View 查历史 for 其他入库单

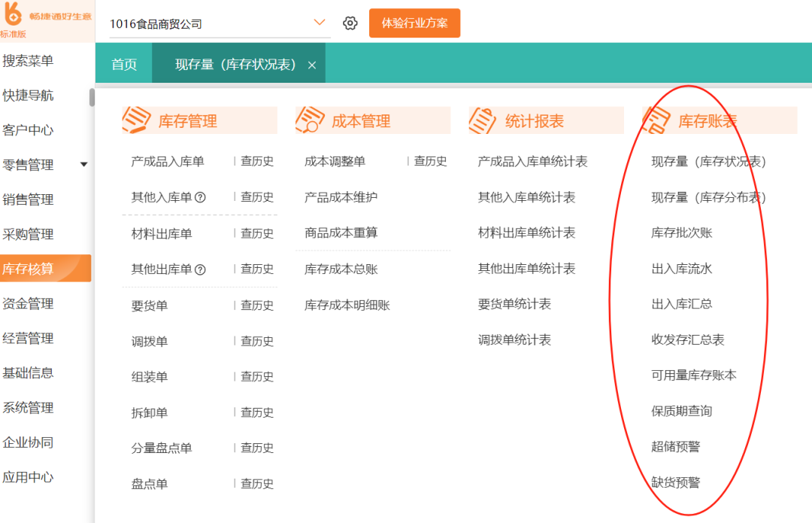pyautogui.click(x=257, y=197)
